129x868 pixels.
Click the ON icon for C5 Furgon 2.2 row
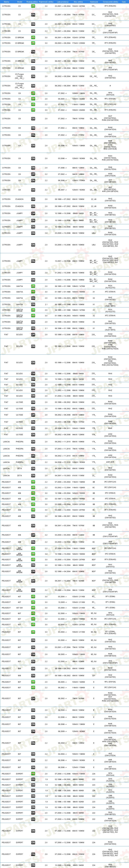pos(33,86)
